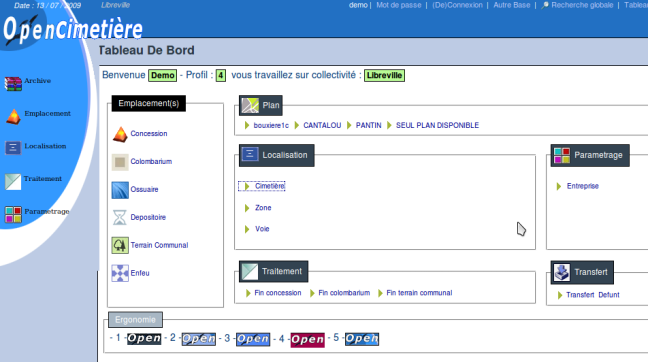Screen dimensions: 648x362
Task: Open the Colombarium link
Action: (151, 162)
